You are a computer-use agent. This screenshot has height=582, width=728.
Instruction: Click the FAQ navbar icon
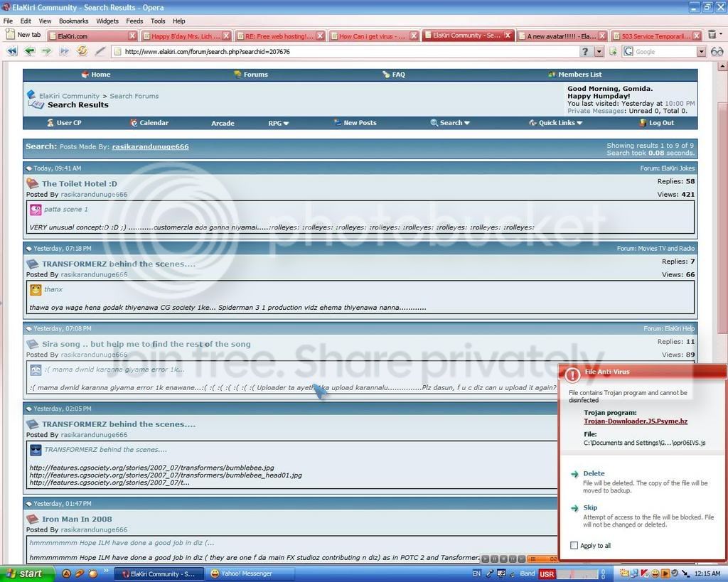coord(386,74)
